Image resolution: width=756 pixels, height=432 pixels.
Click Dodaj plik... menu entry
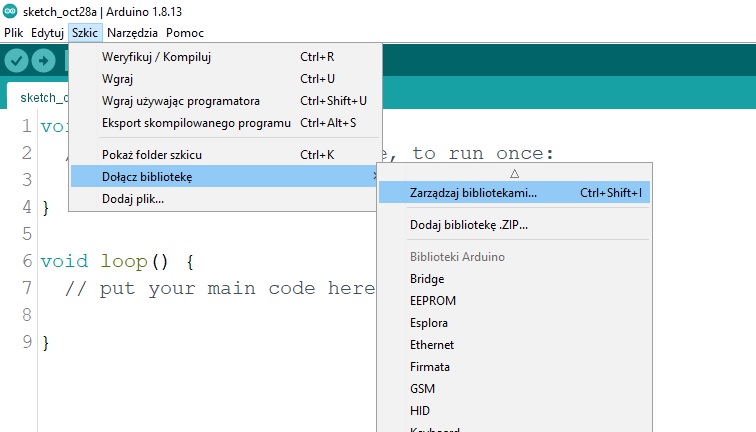point(133,199)
